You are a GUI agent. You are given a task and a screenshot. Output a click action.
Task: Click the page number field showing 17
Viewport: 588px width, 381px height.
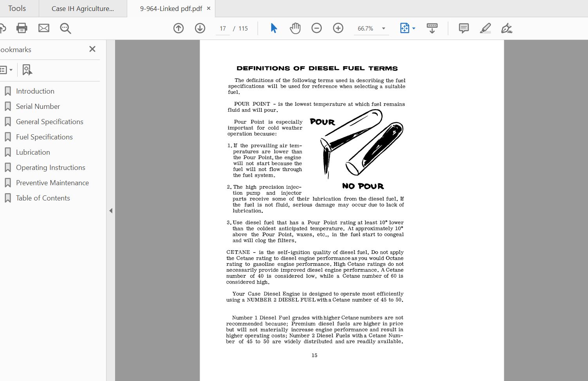point(223,29)
